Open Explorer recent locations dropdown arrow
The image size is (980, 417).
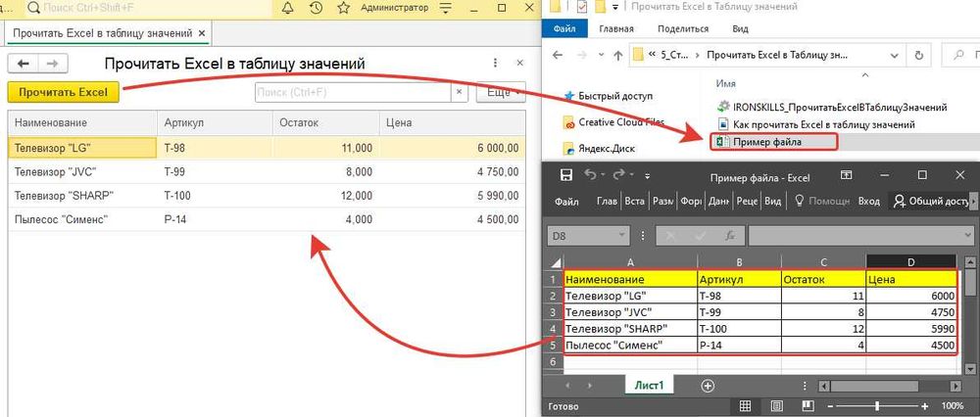[x=602, y=56]
